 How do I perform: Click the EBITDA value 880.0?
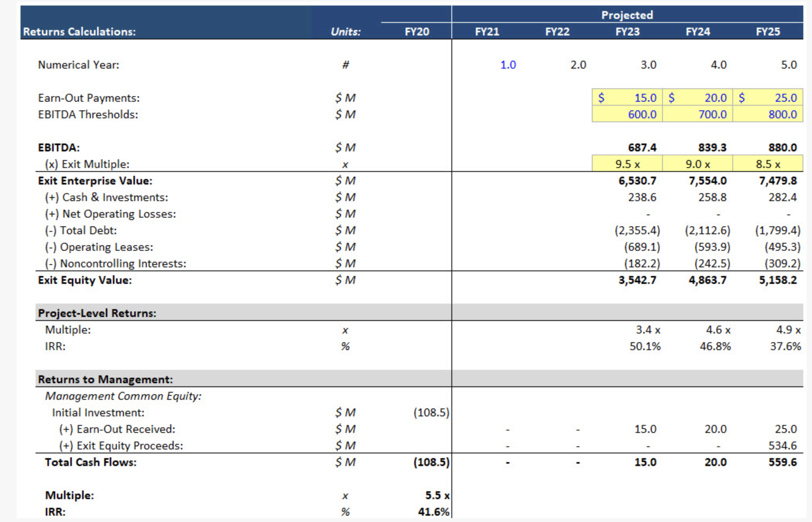[782, 147]
